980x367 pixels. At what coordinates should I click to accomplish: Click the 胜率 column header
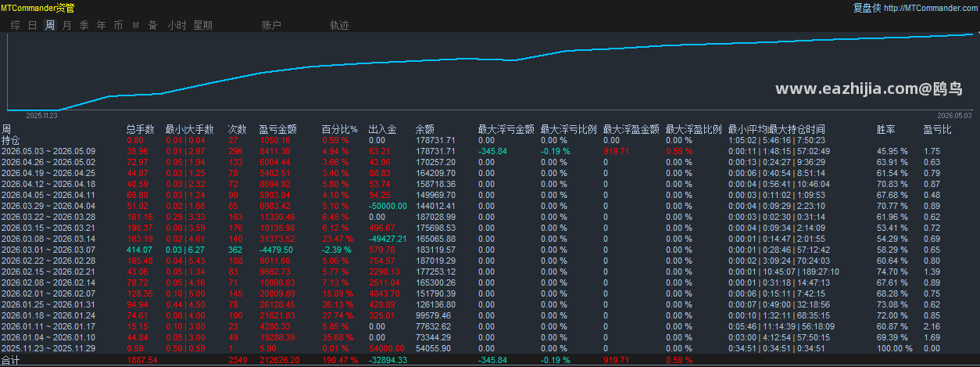pyautogui.click(x=886, y=129)
